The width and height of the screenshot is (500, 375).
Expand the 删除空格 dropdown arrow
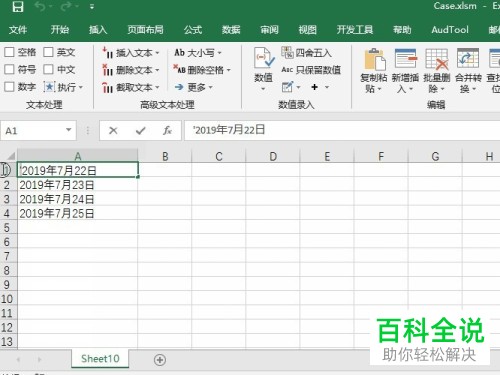[x=229, y=70]
